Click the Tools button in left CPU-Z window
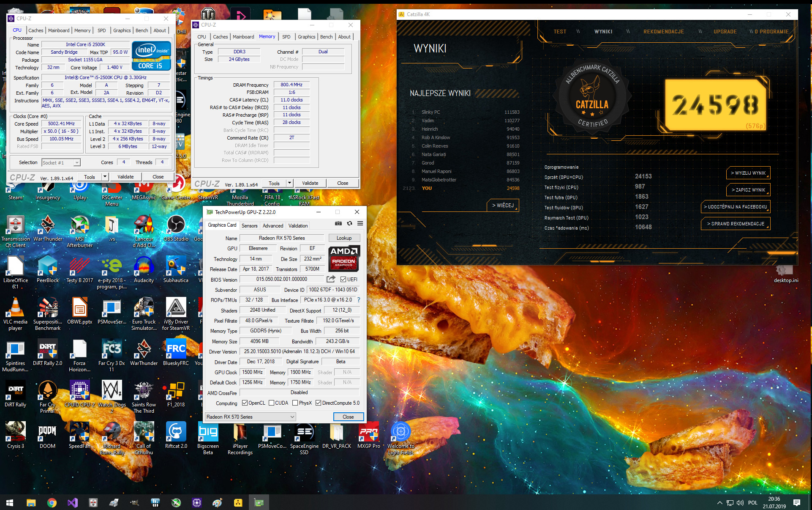The width and height of the screenshot is (812, 510). tap(90, 177)
